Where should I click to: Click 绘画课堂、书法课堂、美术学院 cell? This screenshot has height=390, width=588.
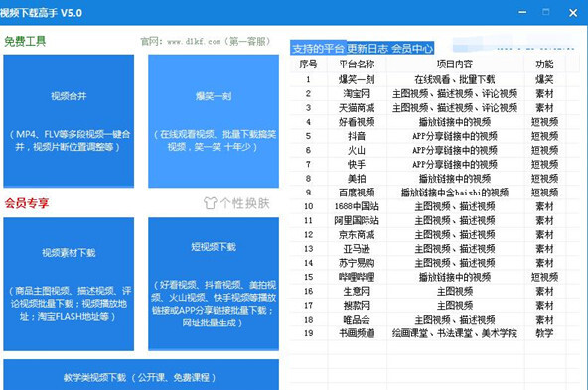pos(455,333)
